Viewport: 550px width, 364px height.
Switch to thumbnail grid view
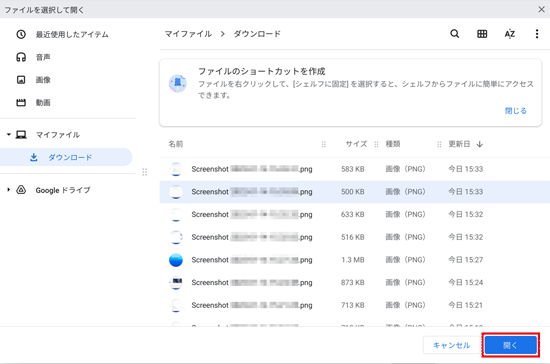click(x=482, y=34)
